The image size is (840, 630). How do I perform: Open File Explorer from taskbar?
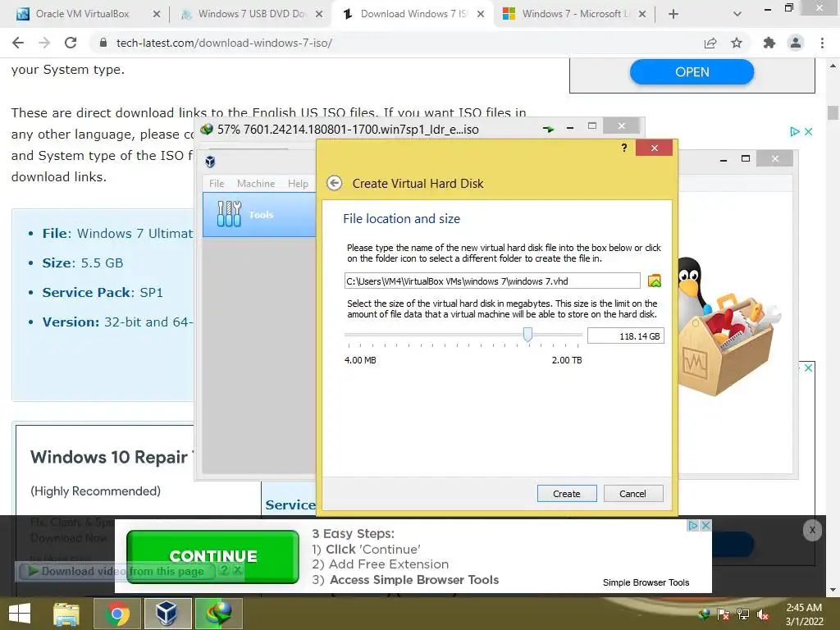(66, 614)
